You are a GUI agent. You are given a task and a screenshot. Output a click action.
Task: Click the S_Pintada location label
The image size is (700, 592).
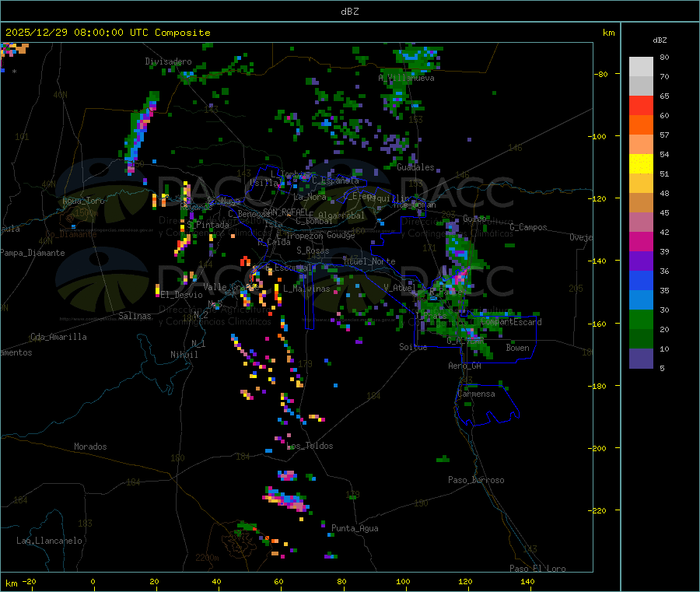point(208,225)
